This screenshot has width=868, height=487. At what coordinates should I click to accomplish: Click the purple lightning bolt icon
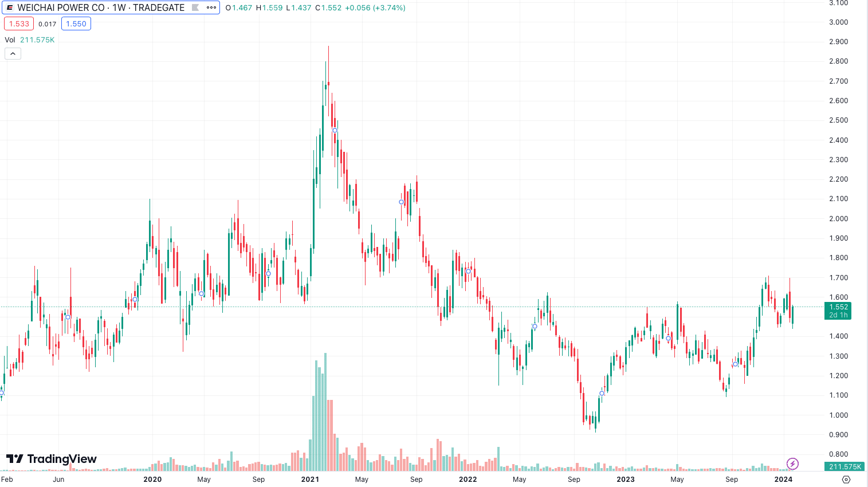click(x=792, y=464)
